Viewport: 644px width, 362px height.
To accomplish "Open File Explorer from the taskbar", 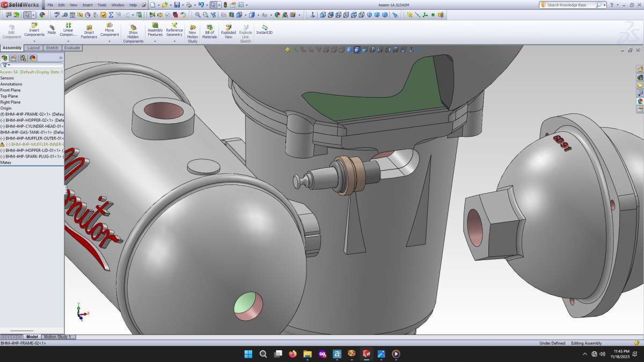I will tap(308, 354).
